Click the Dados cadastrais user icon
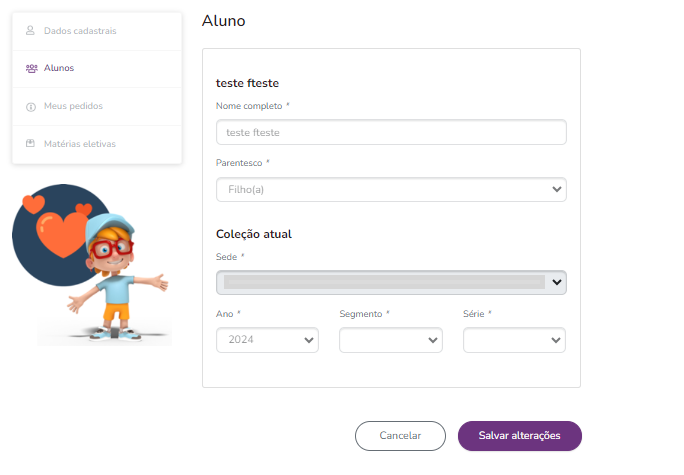Screen dimensions: 684x475 [30, 31]
